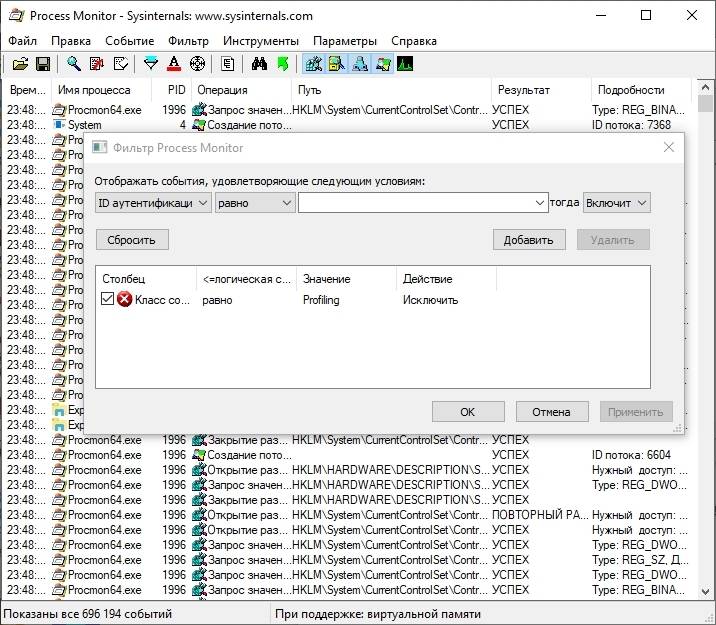Click the red X icon of filter rule
Viewport: 716px width, 625px height.
[x=125, y=299]
